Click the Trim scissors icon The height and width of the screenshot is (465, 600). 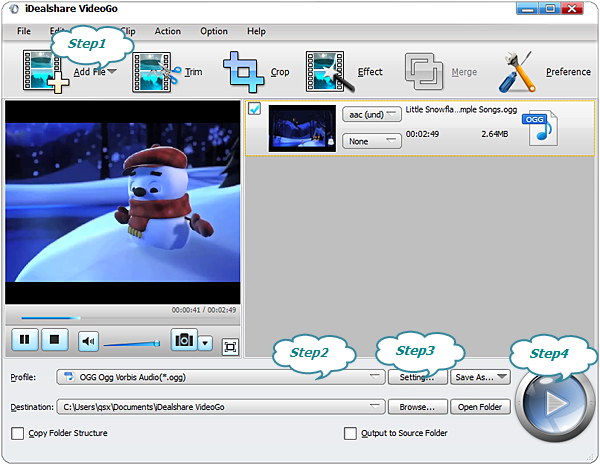point(156,72)
